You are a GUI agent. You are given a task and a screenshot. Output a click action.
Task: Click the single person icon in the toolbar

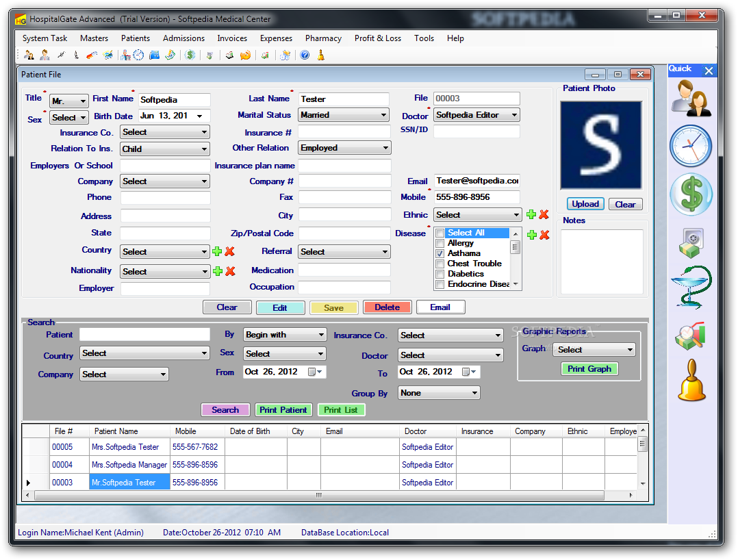tap(44, 55)
